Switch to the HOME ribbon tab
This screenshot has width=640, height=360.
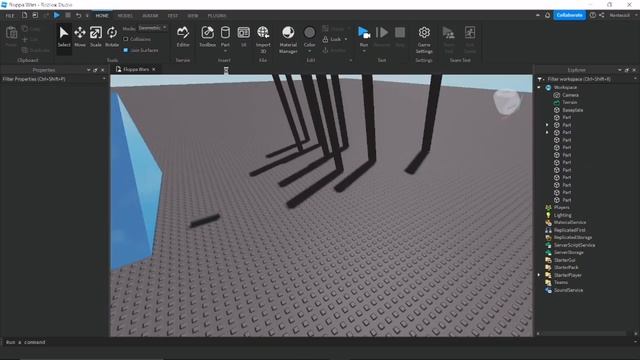[102, 16]
